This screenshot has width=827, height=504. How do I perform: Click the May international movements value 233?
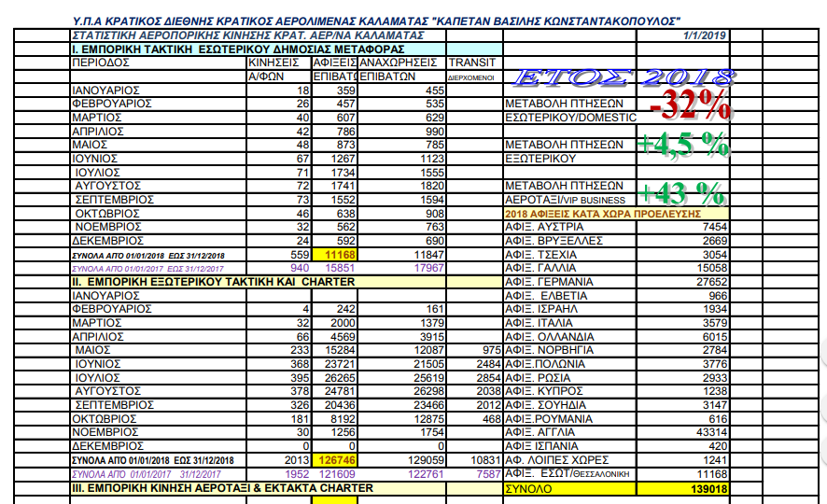click(301, 350)
